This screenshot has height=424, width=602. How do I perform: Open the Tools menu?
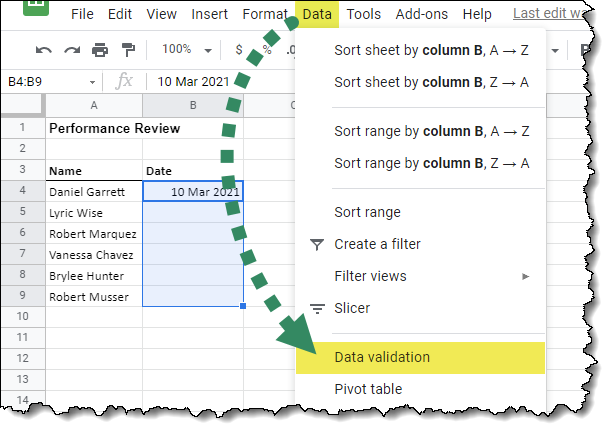pos(364,14)
